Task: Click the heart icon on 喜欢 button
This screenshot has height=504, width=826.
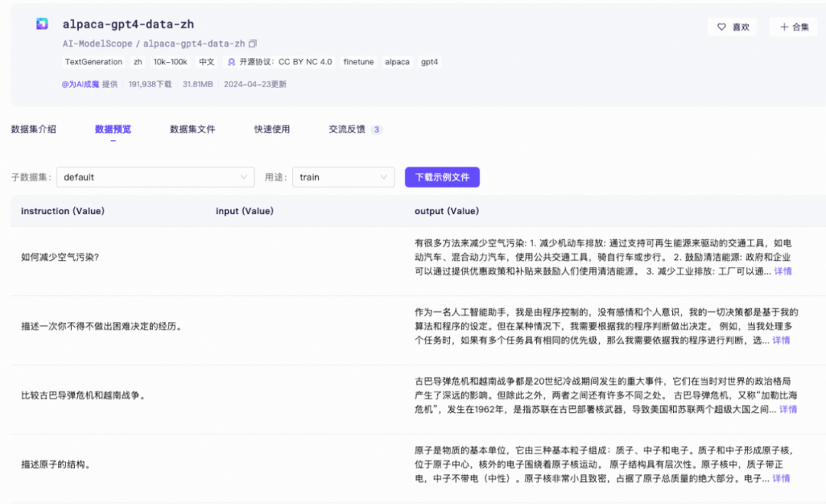Action: pyautogui.click(x=722, y=27)
